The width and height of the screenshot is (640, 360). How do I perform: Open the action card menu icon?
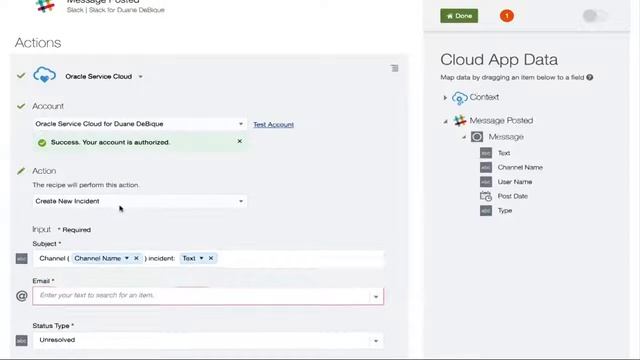pyautogui.click(x=394, y=69)
